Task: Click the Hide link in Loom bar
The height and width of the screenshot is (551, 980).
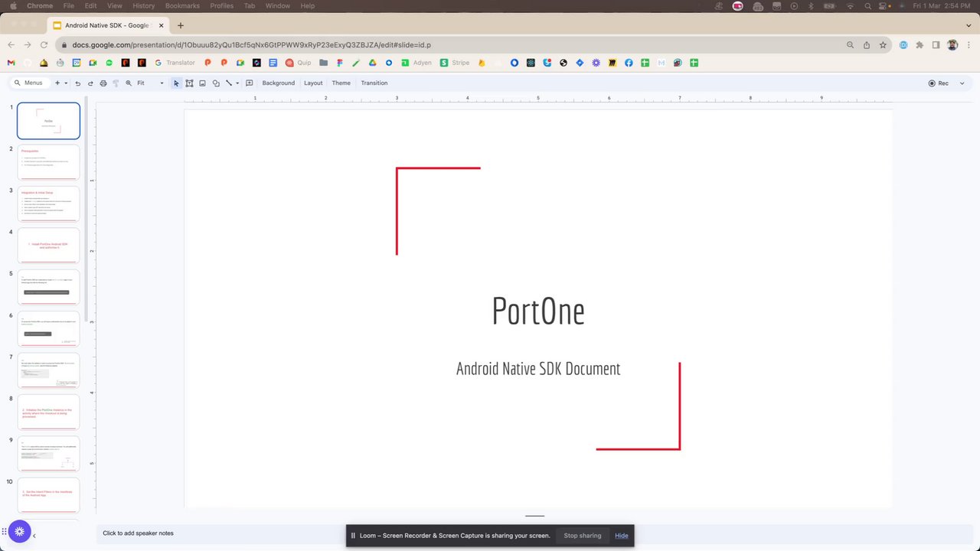Action: click(622, 536)
